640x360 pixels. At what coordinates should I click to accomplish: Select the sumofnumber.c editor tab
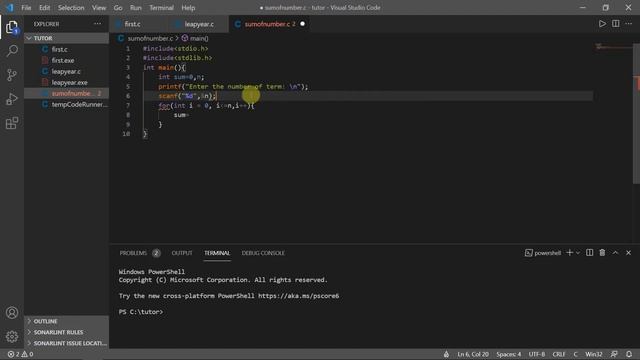pyautogui.click(x=270, y=24)
